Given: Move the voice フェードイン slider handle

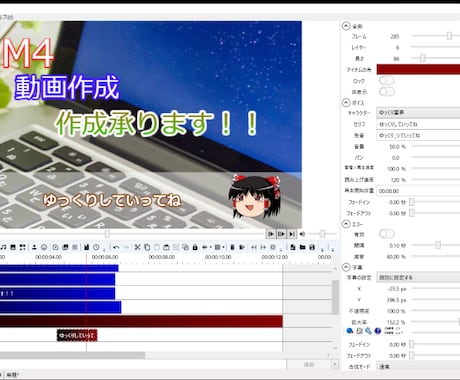Looking at the screenshot, I should click(412, 202).
